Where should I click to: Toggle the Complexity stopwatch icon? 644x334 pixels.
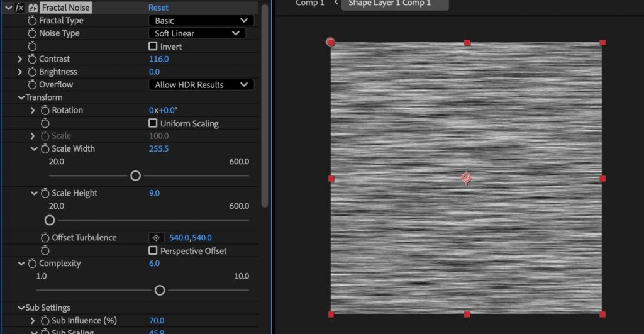pyautogui.click(x=32, y=264)
